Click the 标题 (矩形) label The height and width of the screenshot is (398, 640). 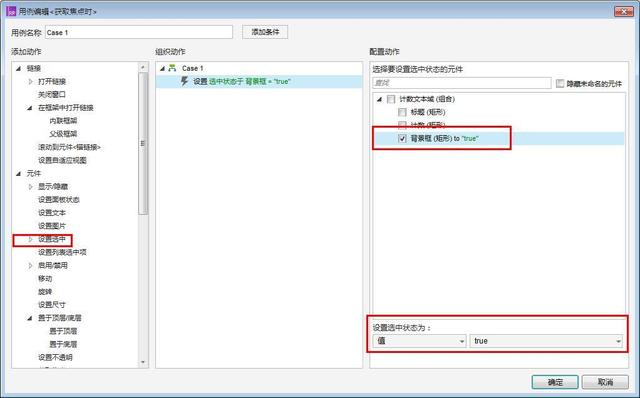tap(428, 112)
